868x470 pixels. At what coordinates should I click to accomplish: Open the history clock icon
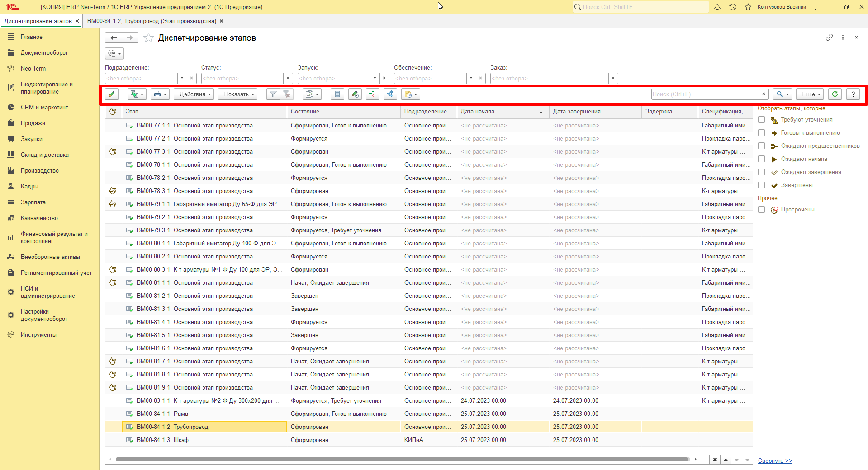pos(733,7)
